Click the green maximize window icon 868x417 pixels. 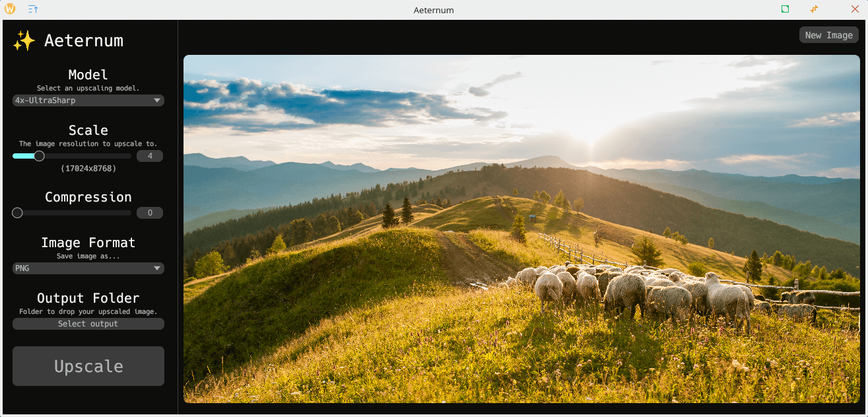[785, 9]
